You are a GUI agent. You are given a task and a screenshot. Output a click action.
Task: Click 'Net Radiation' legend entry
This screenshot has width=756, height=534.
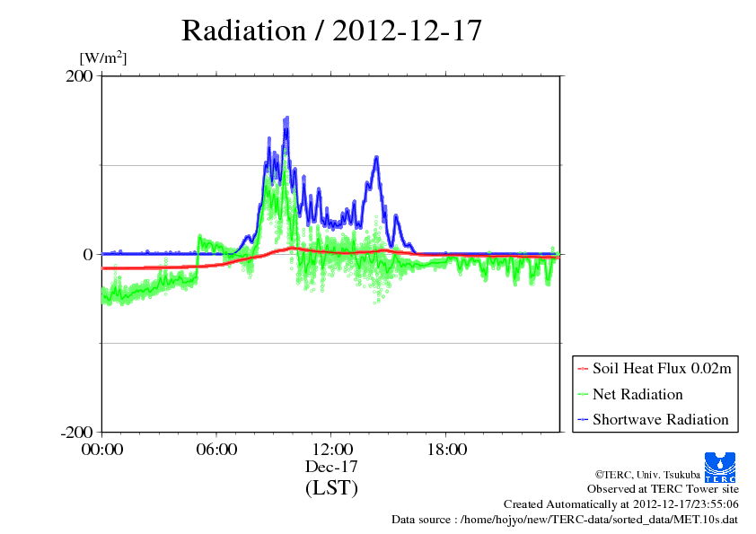click(x=637, y=394)
